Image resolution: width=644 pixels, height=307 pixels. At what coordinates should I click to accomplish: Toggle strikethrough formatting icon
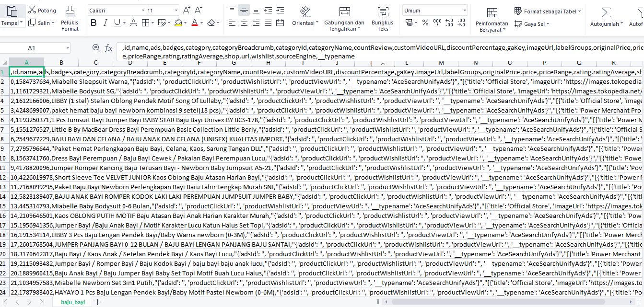click(x=133, y=22)
